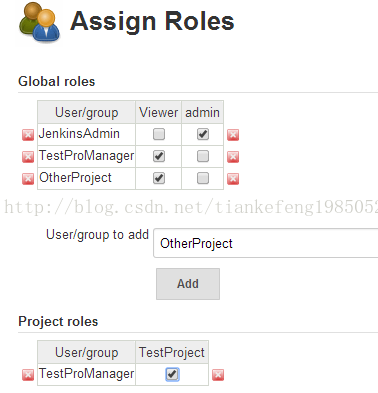Click the Global roles section heading
378x393 pixels.
[57, 81]
